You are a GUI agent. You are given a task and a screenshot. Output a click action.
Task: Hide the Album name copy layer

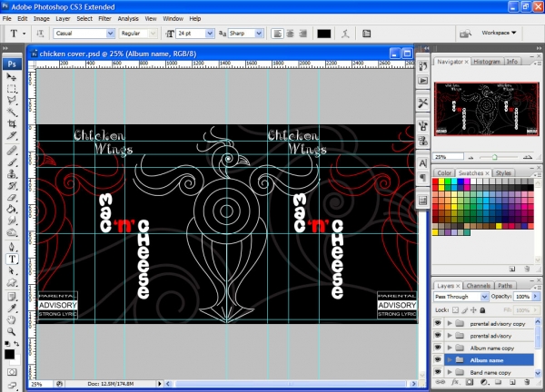[x=438, y=348]
